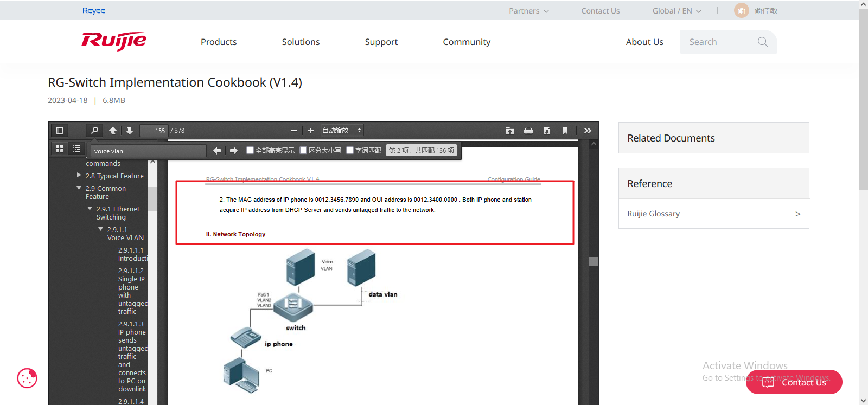Collapse 2.9.1 Ethernet Switching node
Screen dimensions: 868x405
point(90,208)
